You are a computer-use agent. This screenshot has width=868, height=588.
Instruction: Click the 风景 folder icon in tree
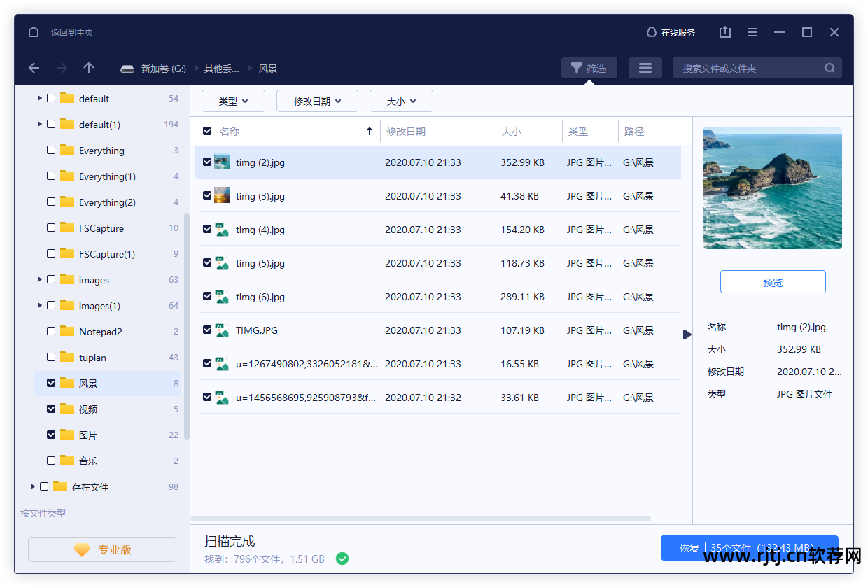click(67, 383)
